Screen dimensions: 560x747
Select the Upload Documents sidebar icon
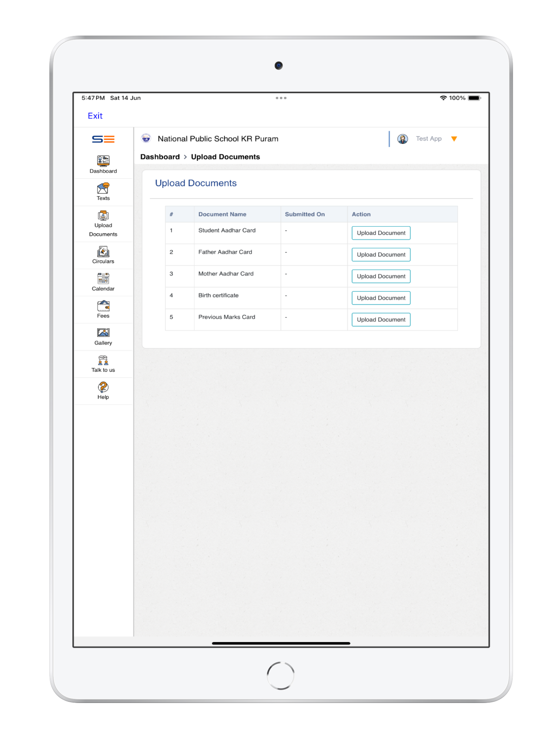(103, 216)
